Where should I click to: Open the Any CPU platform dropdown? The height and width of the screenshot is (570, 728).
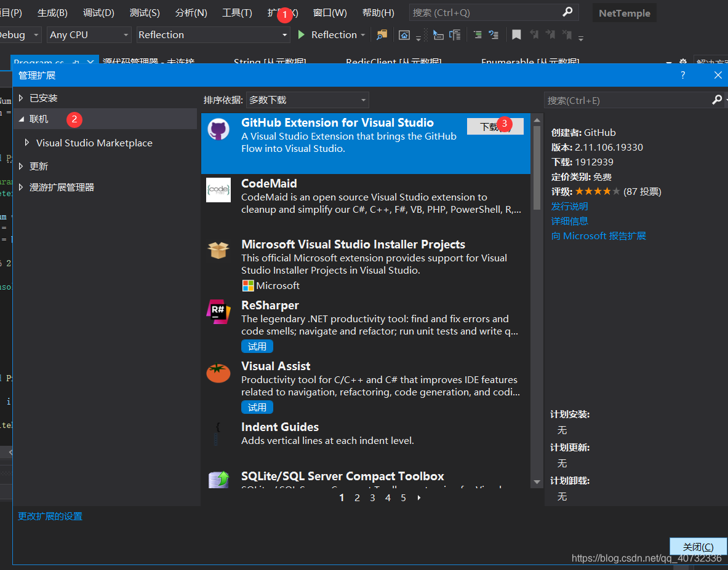point(88,35)
